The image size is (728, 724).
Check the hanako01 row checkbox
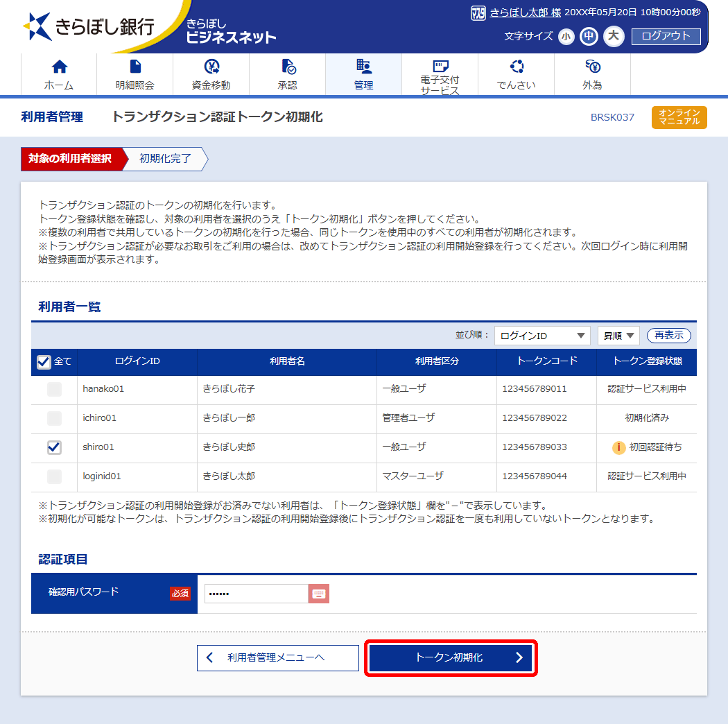pyautogui.click(x=54, y=389)
